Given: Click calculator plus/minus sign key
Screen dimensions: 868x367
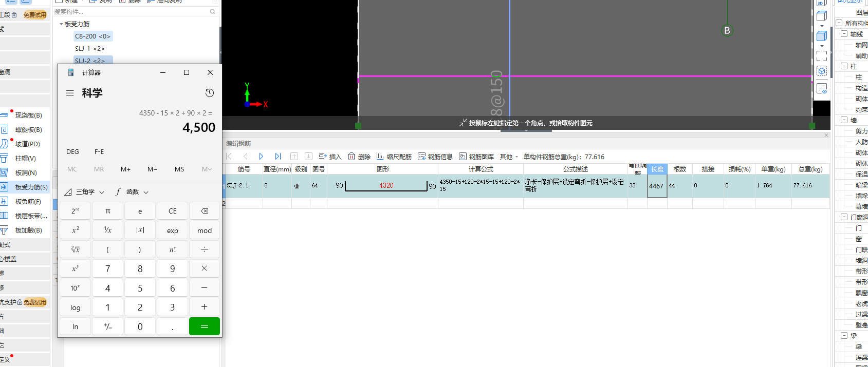Looking at the screenshot, I should 108,326.
